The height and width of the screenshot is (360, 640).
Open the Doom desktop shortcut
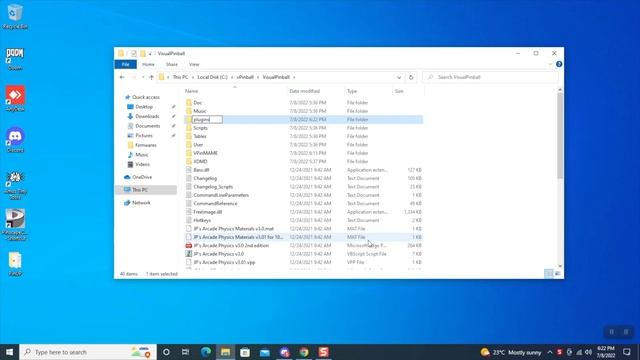point(15,59)
